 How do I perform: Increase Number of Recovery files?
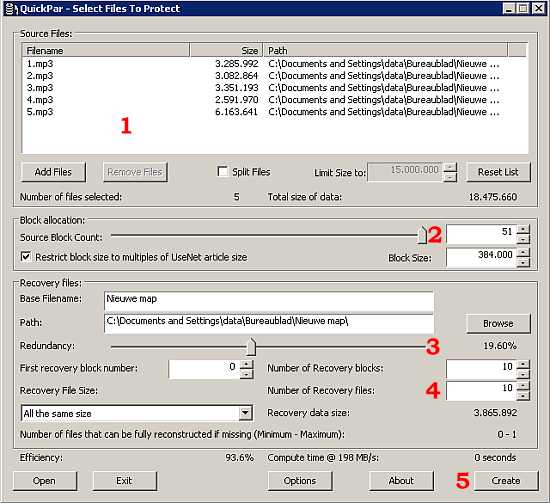[523, 386]
